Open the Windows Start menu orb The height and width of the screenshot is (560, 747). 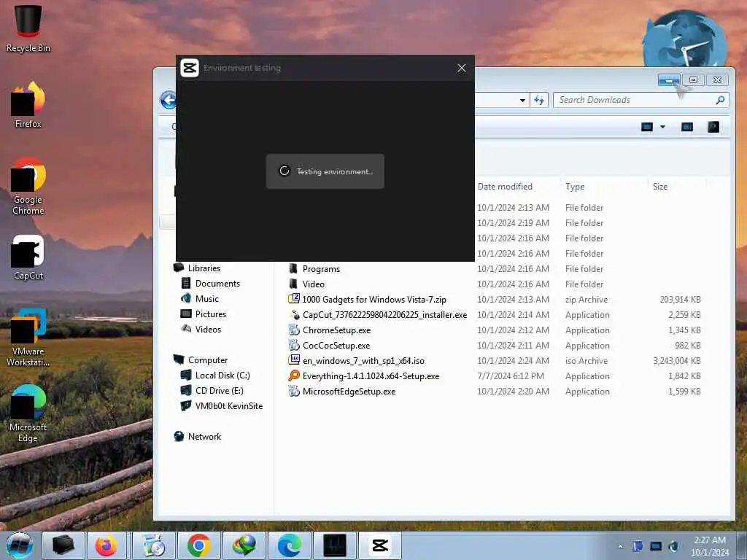[x=19, y=545]
